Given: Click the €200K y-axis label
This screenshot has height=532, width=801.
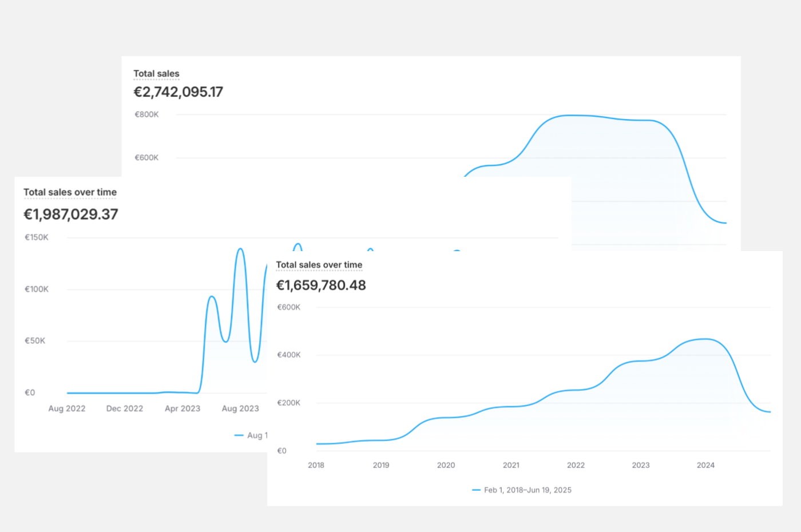Looking at the screenshot, I should pos(289,403).
